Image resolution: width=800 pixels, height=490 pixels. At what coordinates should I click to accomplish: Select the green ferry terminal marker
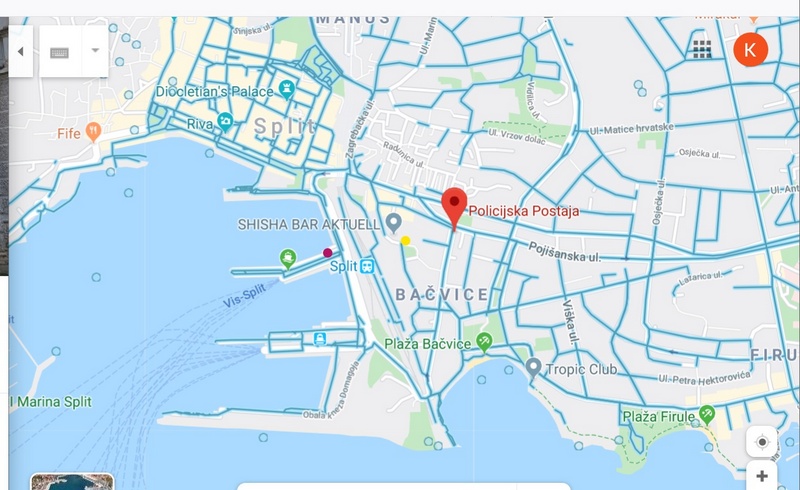coord(288,258)
